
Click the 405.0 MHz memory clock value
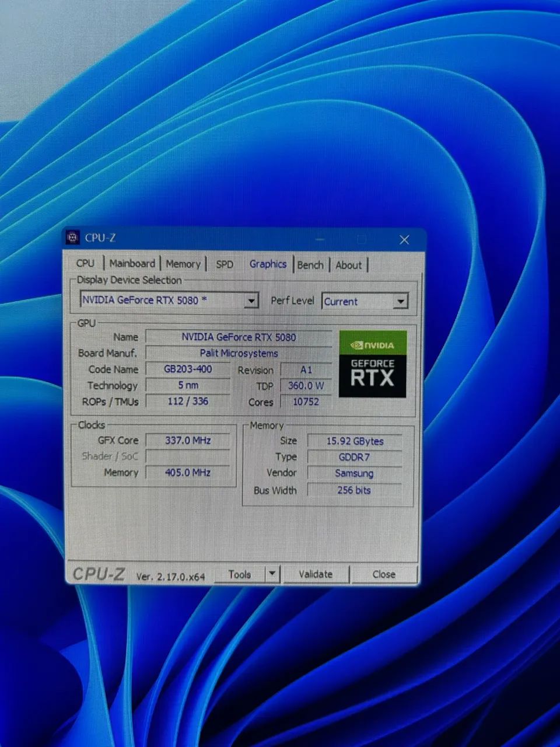click(x=187, y=472)
